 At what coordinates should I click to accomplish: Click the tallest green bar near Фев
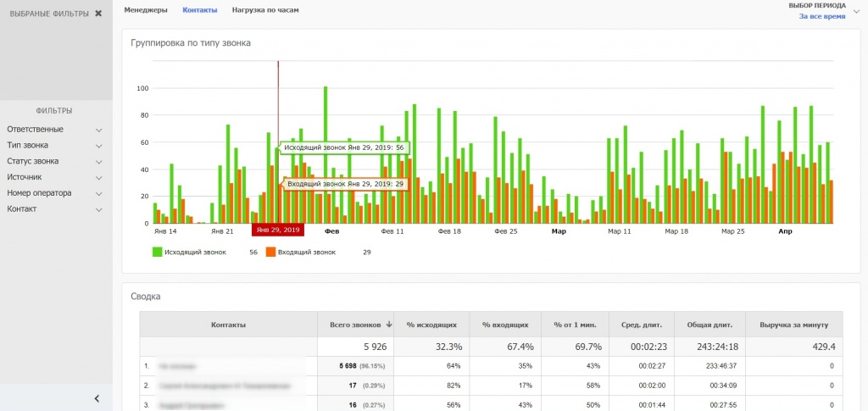[325, 155]
